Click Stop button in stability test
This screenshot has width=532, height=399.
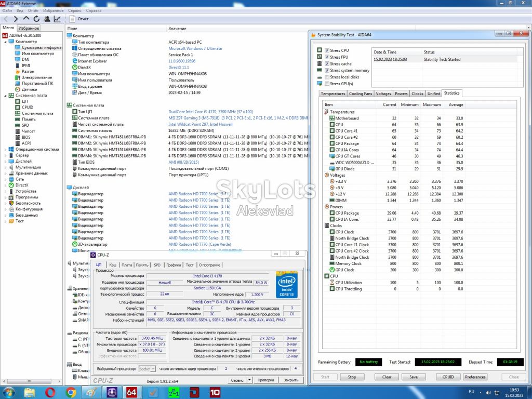(x=352, y=377)
